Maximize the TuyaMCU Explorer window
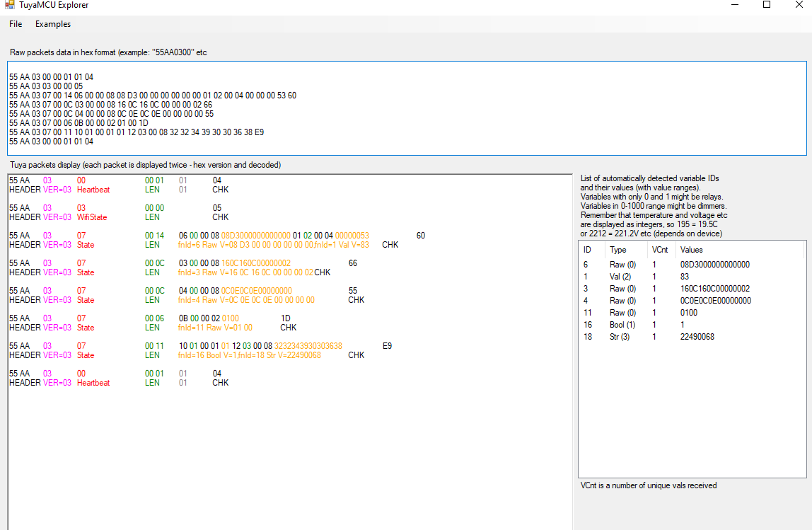Screen dimensions: 812x530 767,5
